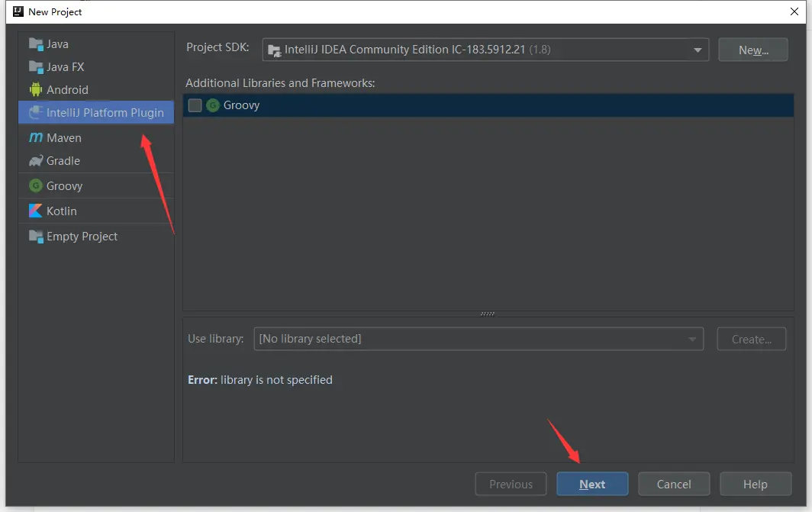Viewport: 812px width, 512px height.
Task: Click the Groovy framework green icon
Action: (x=213, y=105)
